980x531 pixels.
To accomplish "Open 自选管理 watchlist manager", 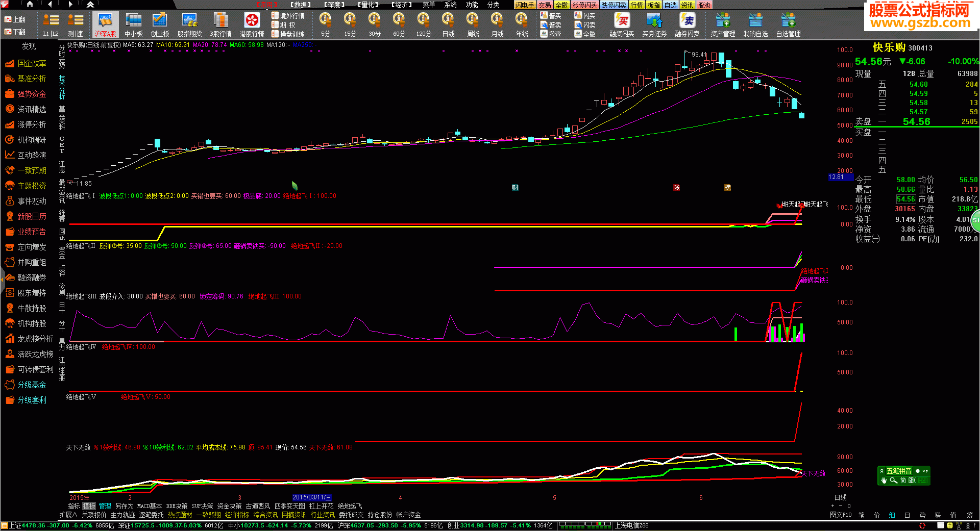I will [x=788, y=25].
